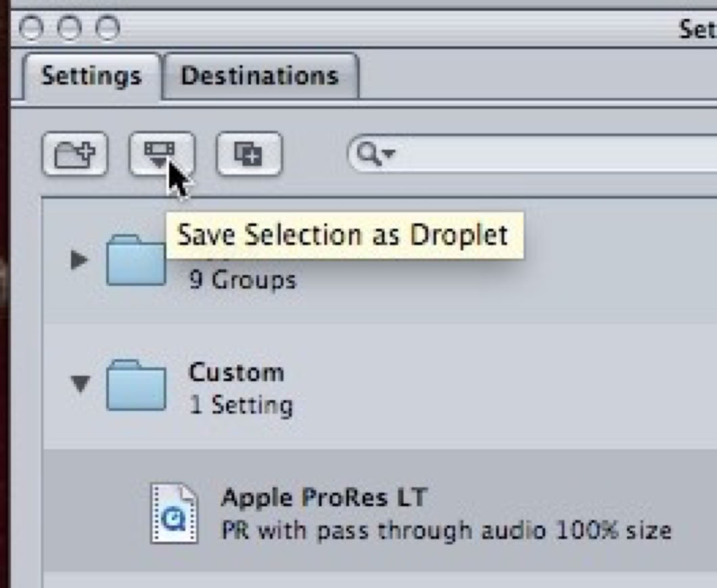Screen dimensions: 717x588
Task: Click the duplicate selected setting button
Action: click(x=248, y=154)
